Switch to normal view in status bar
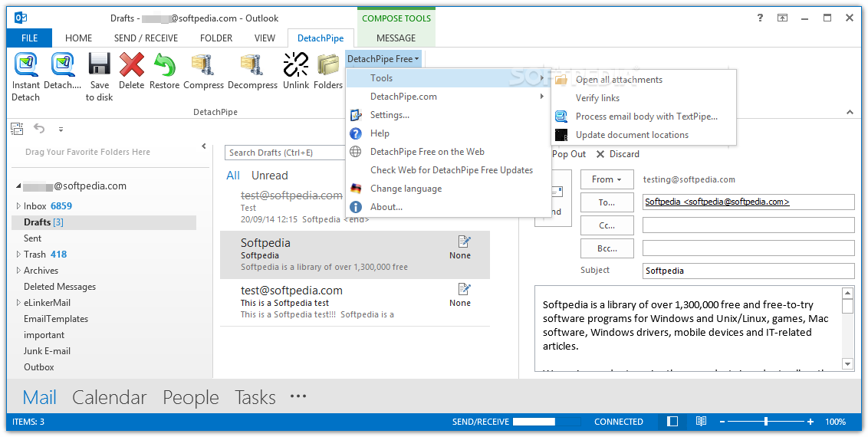The width and height of the screenshot is (868, 437). [672, 422]
